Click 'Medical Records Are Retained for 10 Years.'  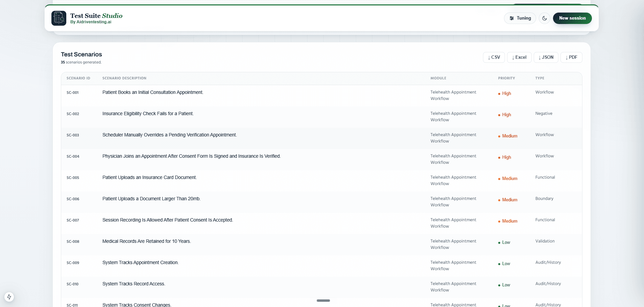(147, 241)
